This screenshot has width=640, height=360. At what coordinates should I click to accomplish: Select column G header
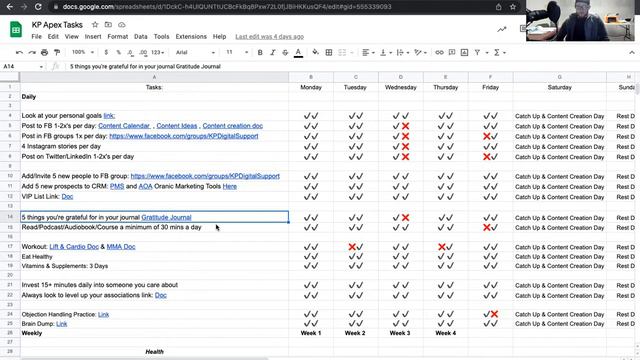pos(560,77)
